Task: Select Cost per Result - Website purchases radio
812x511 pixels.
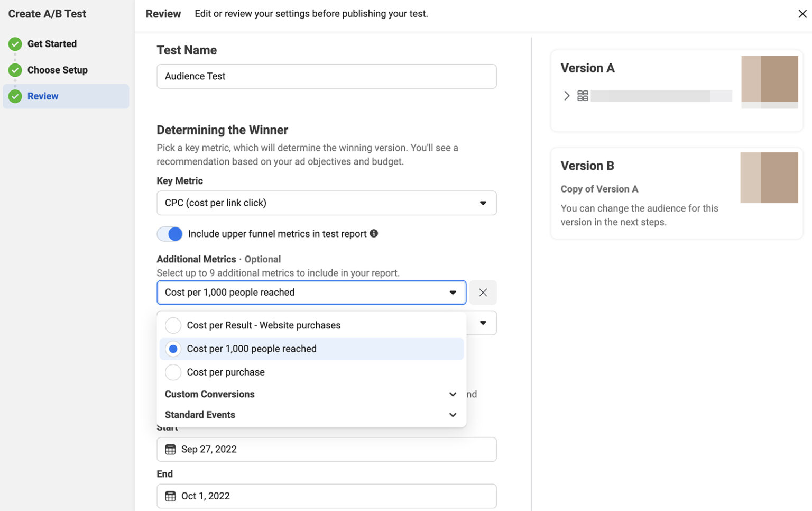Action: tap(173, 325)
